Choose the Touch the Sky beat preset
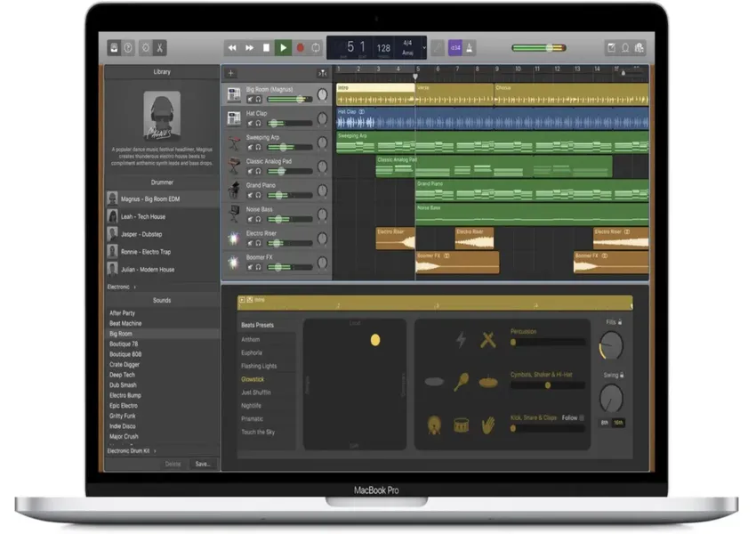Image resolution: width=756 pixels, height=534 pixels. pos(258,433)
